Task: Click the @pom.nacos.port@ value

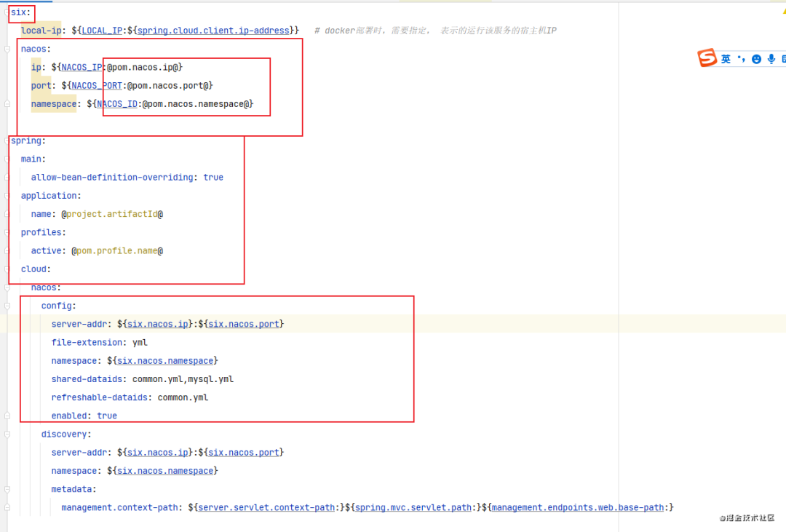Action: (x=168, y=86)
